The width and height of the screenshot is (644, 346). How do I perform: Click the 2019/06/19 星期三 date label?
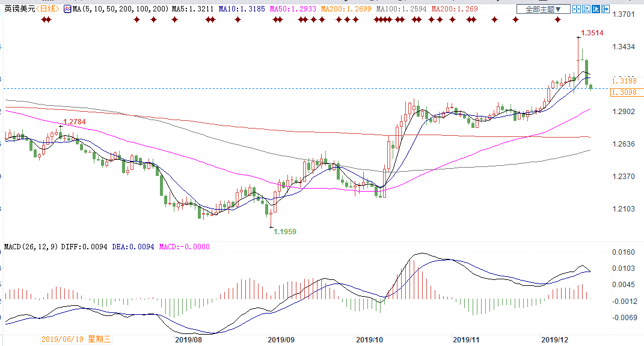pos(76,339)
